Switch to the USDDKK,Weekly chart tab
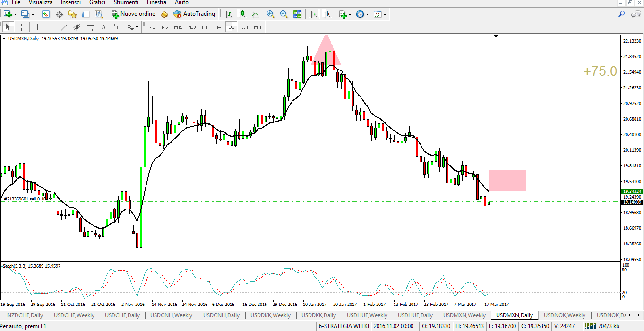Image resolution: width=644 pixels, height=331 pixels. tap(270, 315)
